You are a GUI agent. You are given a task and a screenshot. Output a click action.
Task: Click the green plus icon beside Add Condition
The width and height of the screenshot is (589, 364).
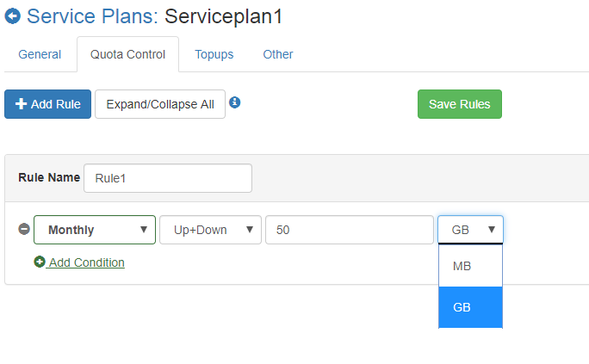point(40,262)
